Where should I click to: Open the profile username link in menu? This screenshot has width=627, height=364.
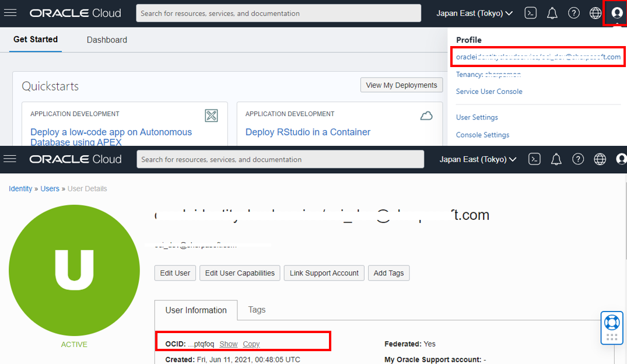[x=538, y=57]
